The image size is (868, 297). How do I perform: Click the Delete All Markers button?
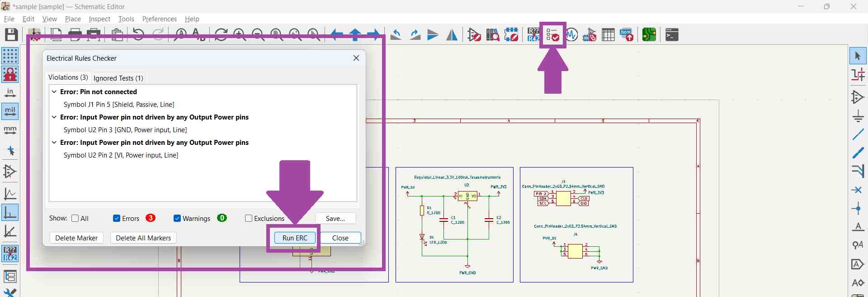click(x=143, y=238)
